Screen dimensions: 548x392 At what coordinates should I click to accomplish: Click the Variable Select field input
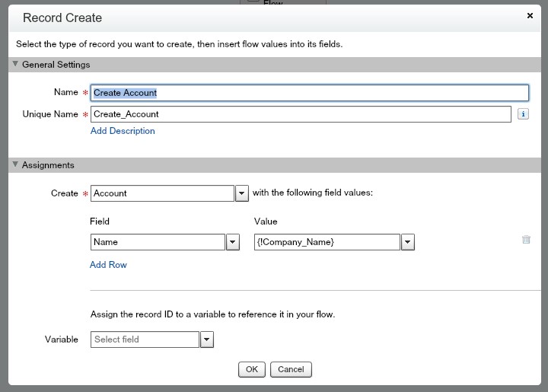(x=145, y=339)
